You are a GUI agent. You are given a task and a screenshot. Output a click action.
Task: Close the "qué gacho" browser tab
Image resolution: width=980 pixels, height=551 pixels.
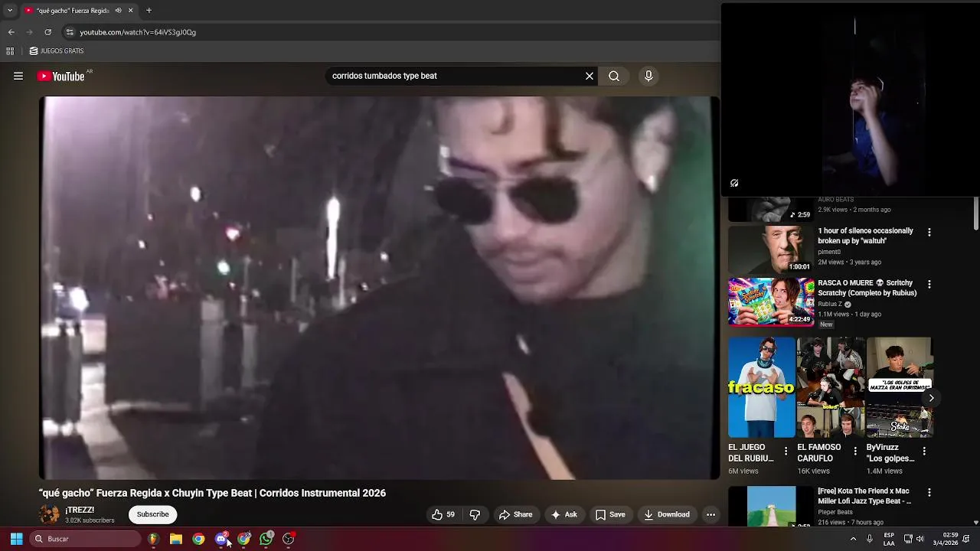[x=130, y=11]
